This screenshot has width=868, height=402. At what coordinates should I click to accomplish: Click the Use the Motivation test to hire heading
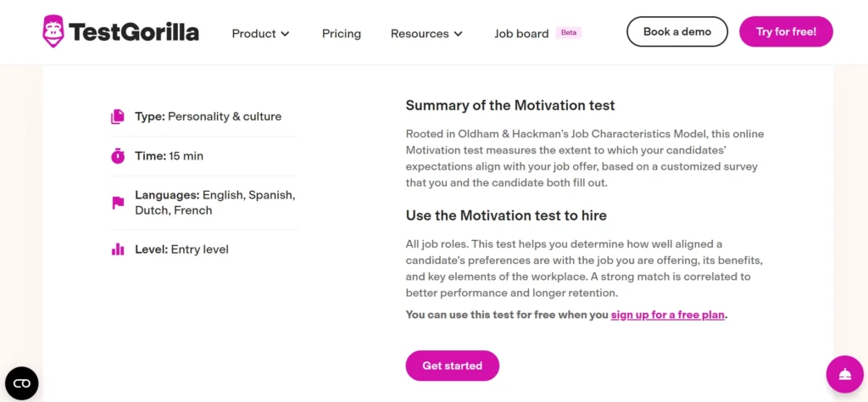pos(506,215)
